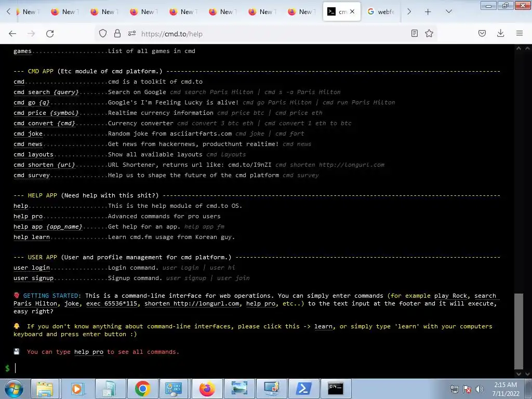
Task: Open the site permissions icon in address bar
Action: tap(131, 33)
